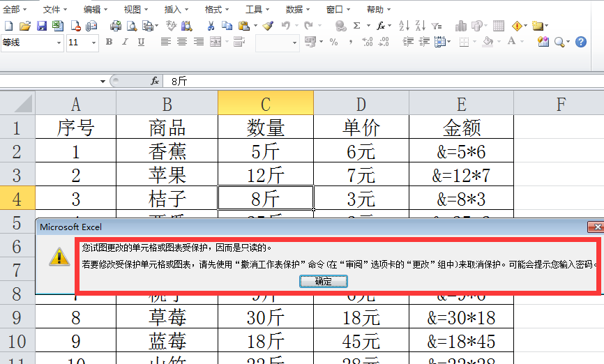Toggle Center alignment
604x364 pixels.
click(x=182, y=42)
